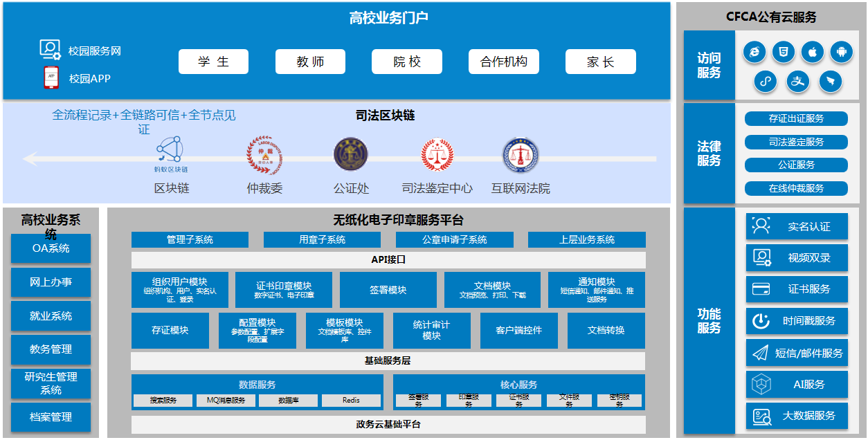
Task: Switch to the 公章申请子系统 tab
Action: click(x=454, y=240)
